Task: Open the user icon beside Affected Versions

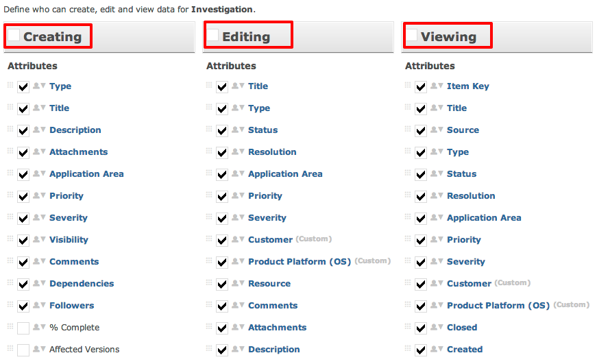Action: pyautogui.click(x=39, y=349)
